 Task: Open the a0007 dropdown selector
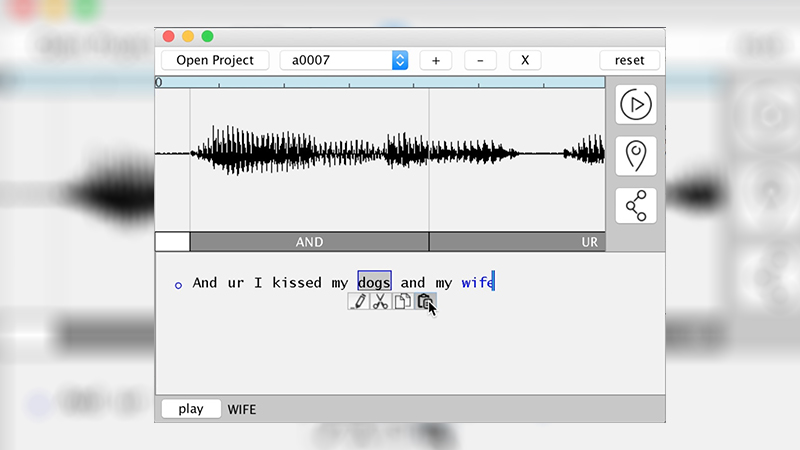344,60
